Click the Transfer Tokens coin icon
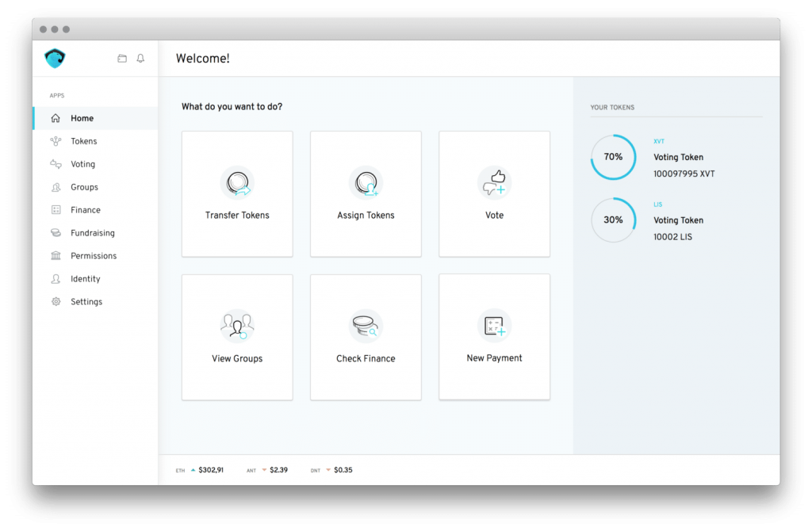The width and height of the screenshot is (812, 531). coord(237,183)
